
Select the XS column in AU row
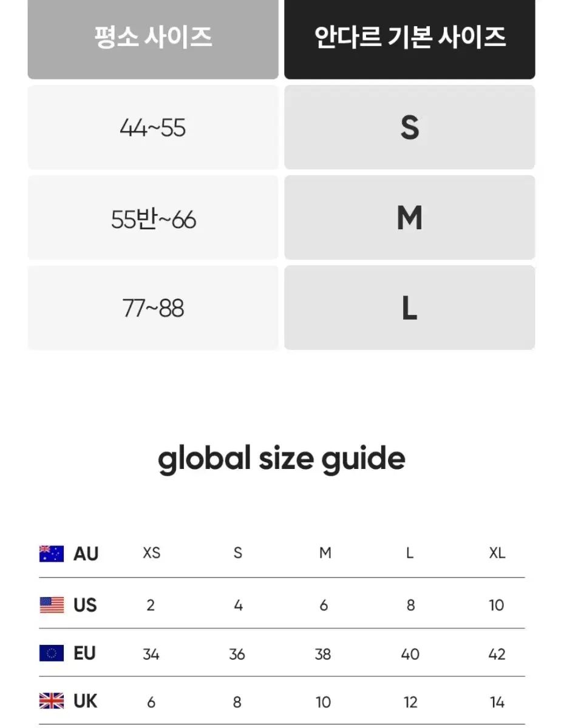(151, 553)
